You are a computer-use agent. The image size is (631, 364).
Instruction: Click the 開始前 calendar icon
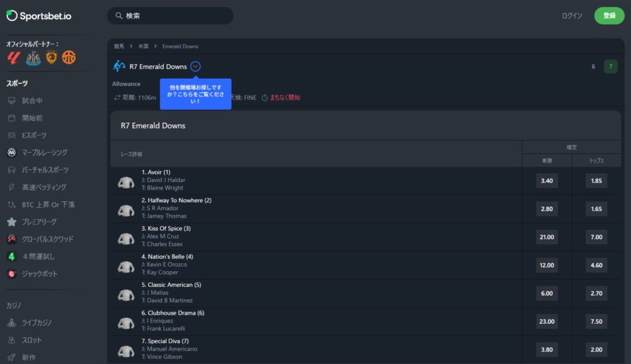click(x=12, y=118)
